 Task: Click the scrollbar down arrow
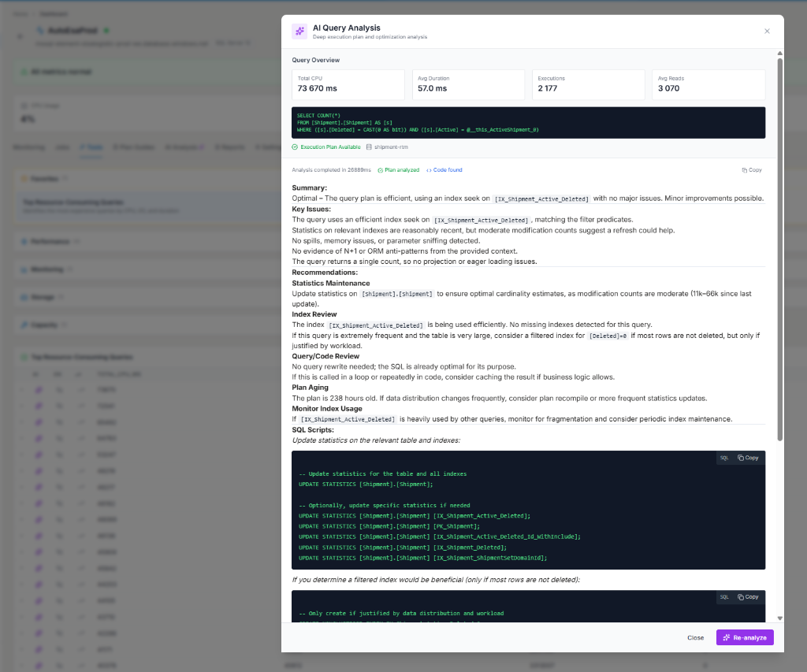[x=780, y=618]
